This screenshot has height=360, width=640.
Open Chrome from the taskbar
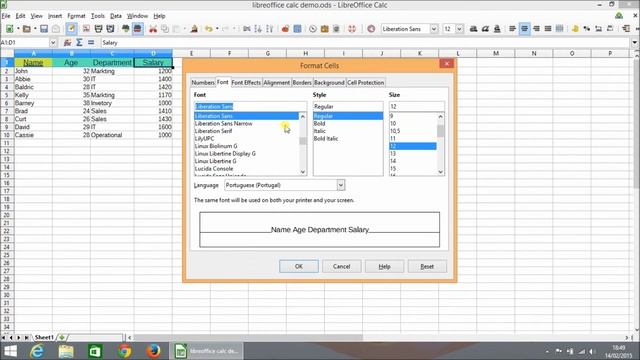coord(124,351)
